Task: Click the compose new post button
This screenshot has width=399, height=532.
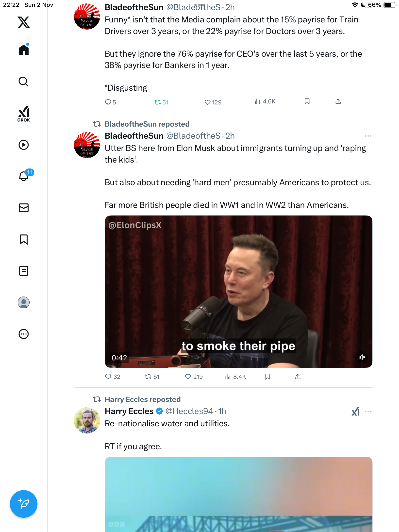Action: click(24, 504)
